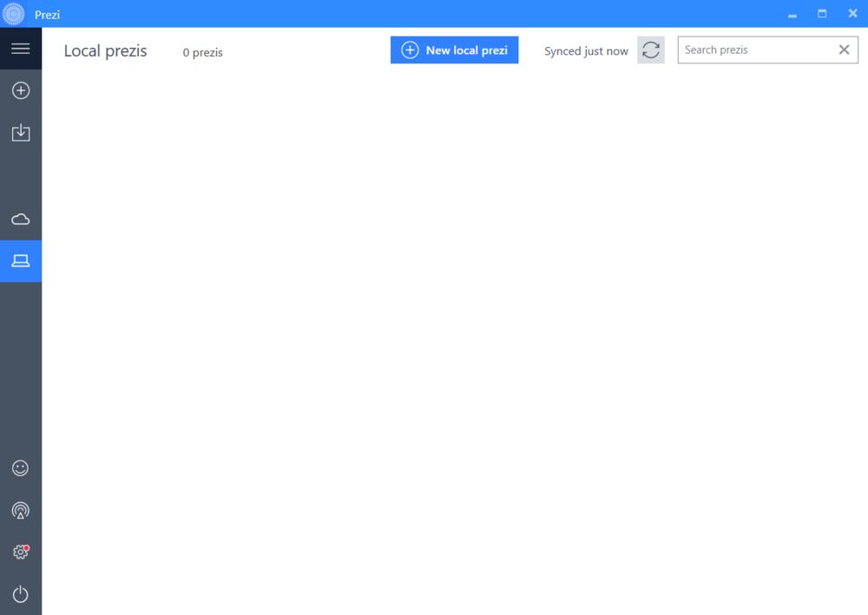
Task: Select the laptop Local prezis icon
Action: pos(21,261)
